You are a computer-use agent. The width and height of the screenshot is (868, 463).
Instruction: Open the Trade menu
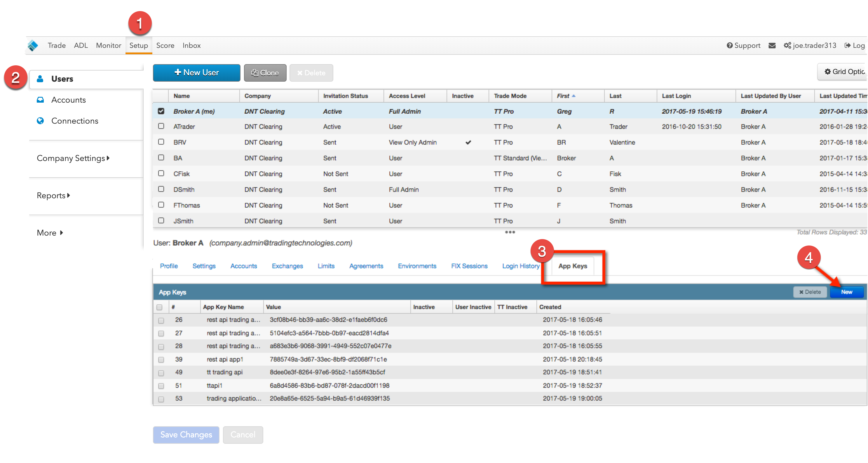pyautogui.click(x=57, y=45)
